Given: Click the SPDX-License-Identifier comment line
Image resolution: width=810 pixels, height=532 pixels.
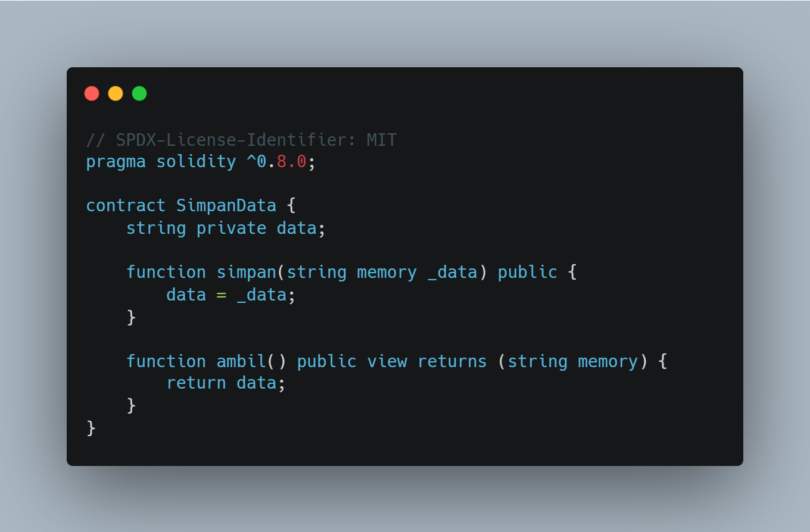Looking at the screenshot, I should (241, 140).
